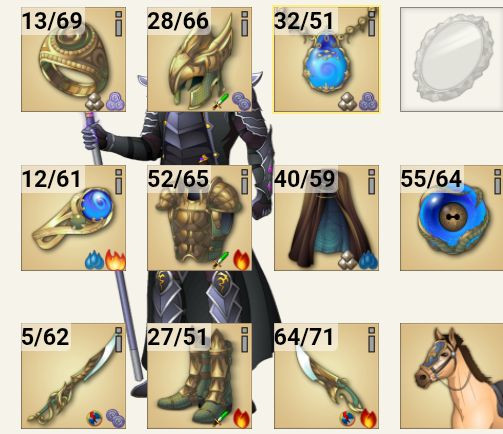Click the blue button charm 55/64
Viewport: 503px width, 434px height.
pos(452,218)
